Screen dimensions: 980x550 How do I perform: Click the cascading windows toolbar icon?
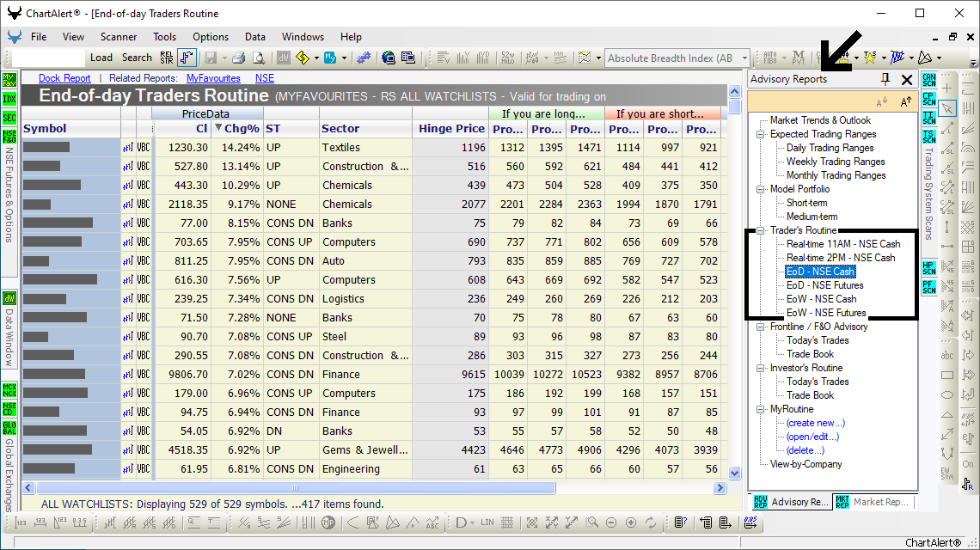pyautogui.click(x=408, y=58)
